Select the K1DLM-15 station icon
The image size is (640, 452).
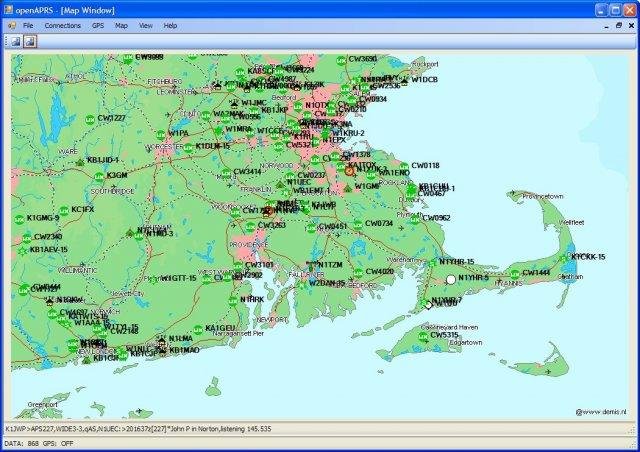click(188, 148)
